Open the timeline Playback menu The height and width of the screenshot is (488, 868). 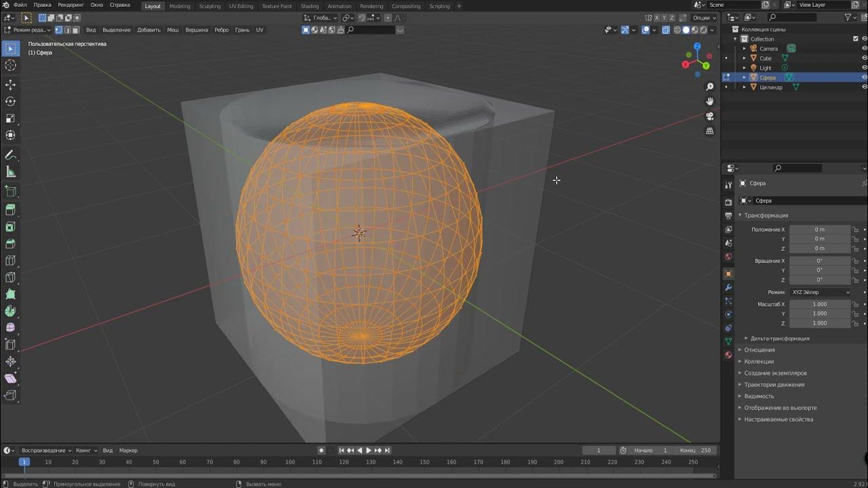(x=45, y=451)
